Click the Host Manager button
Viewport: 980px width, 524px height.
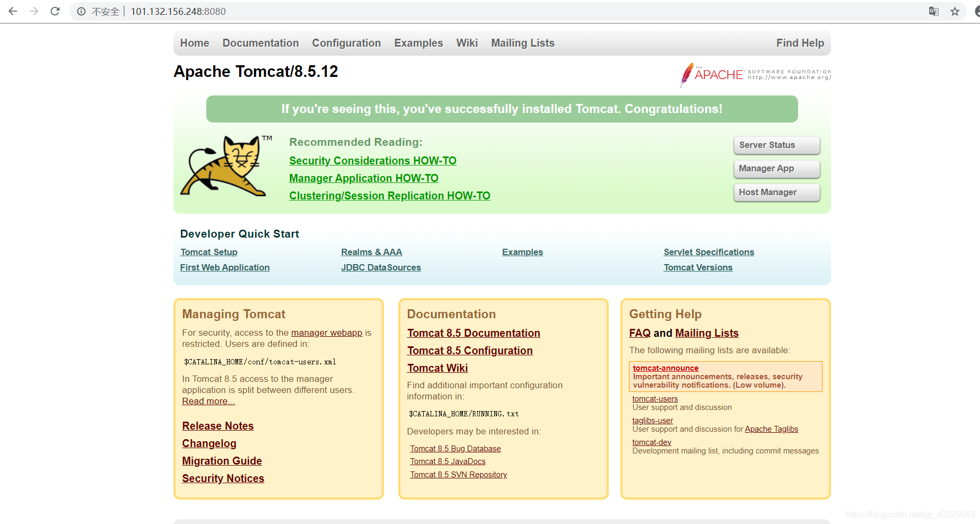coord(777,193)
